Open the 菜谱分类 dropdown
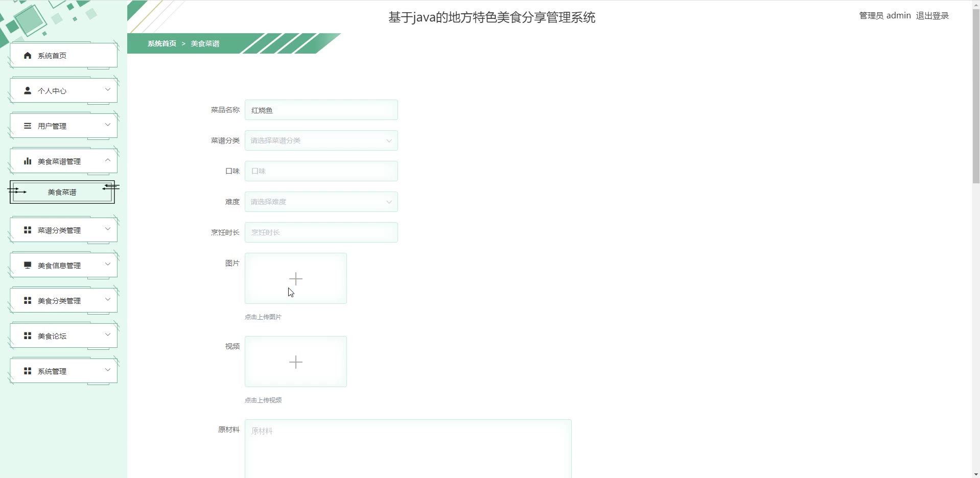The height and width of the screenshot is (478, 980). 321,140
